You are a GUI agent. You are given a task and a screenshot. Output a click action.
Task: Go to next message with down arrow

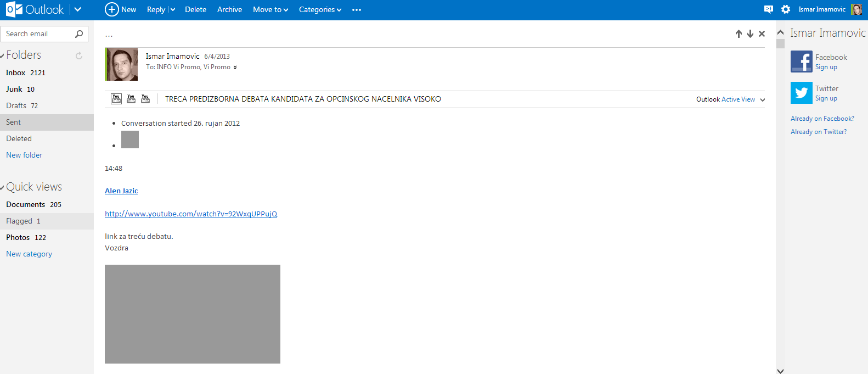pyautogui.click(x=750, y=34)
